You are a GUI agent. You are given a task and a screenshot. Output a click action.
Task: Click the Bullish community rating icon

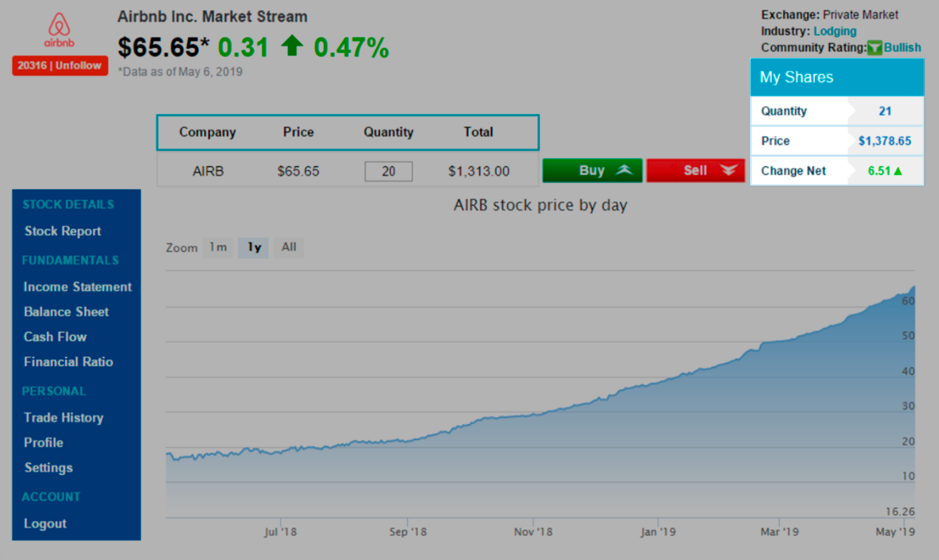875,48
